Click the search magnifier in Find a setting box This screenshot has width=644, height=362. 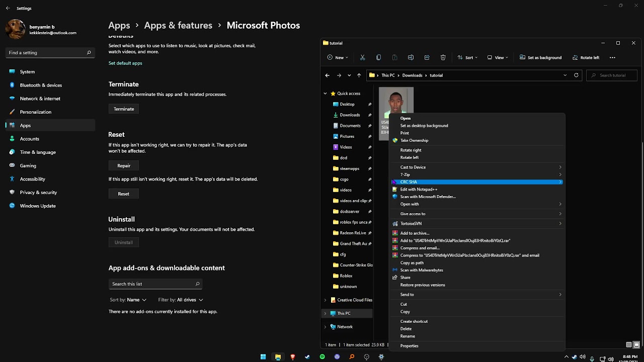89,52
